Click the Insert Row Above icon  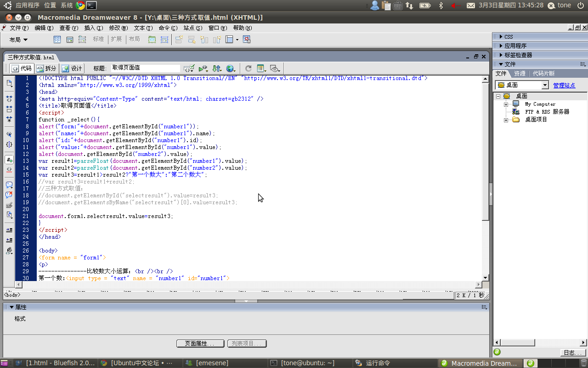(179, 40)
